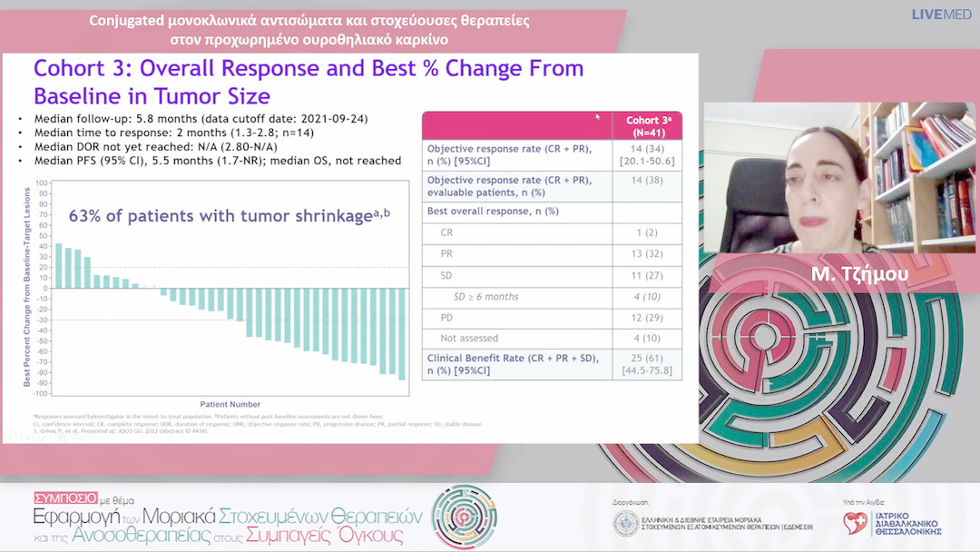980x552 pixels.
Task: Click the '63% of patients with tumor shrinkage' text
Action: coord(229,216)
